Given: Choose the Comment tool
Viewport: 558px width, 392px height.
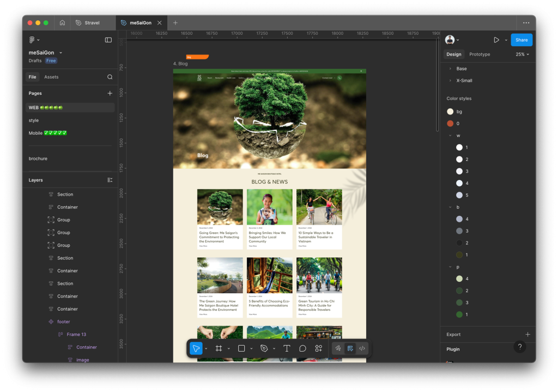Looking at the screenshot, I should (x=302, y=348).
